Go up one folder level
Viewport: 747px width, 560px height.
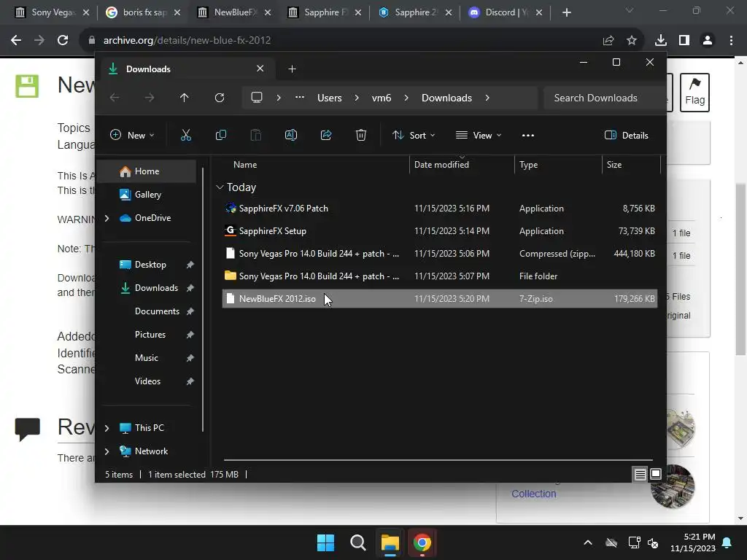[x=185, y=98]
